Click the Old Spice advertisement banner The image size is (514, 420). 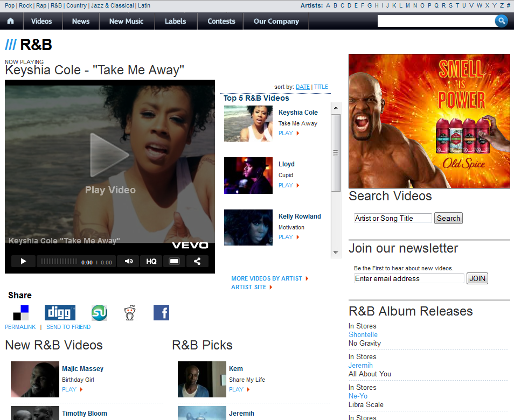pyautogui.click(x=429, y=121)
